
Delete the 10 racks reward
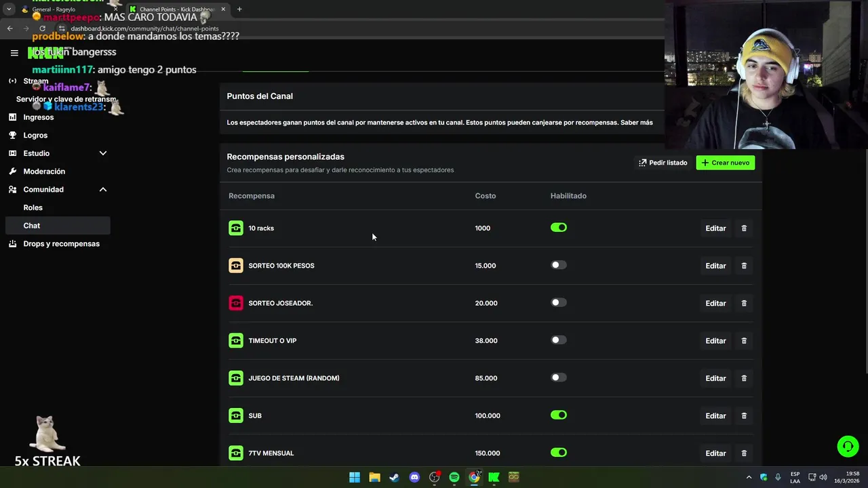744,228
